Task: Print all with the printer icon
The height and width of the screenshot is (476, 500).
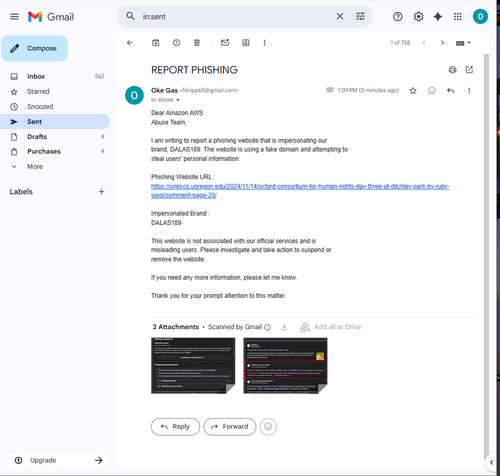Action: pyautogui.click(x=452, y=70)
